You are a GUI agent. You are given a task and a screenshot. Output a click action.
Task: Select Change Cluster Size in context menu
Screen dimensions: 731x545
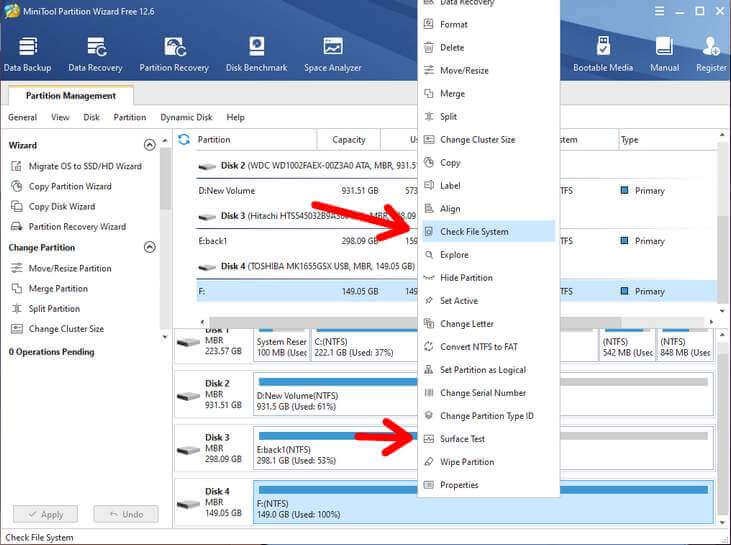pyautogui.click(x=488, y=139)
